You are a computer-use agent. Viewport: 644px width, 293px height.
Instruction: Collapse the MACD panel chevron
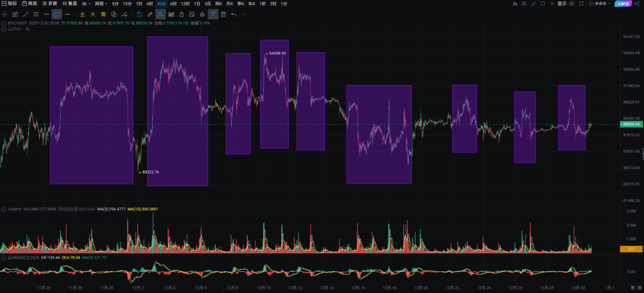point(4,258)
